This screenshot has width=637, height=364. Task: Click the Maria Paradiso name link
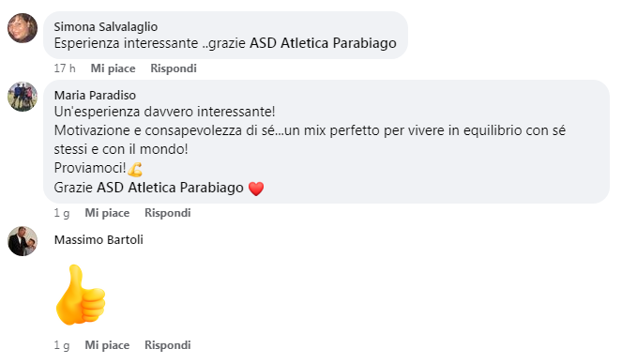click(x=95, y=95)
